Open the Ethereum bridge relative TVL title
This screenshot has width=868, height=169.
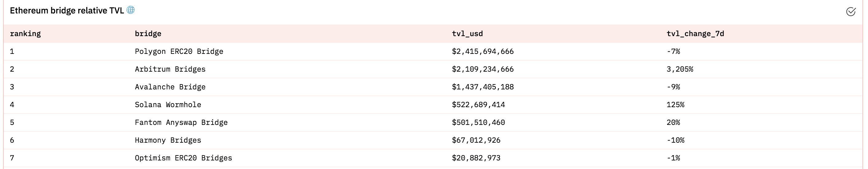click(67, 11)
